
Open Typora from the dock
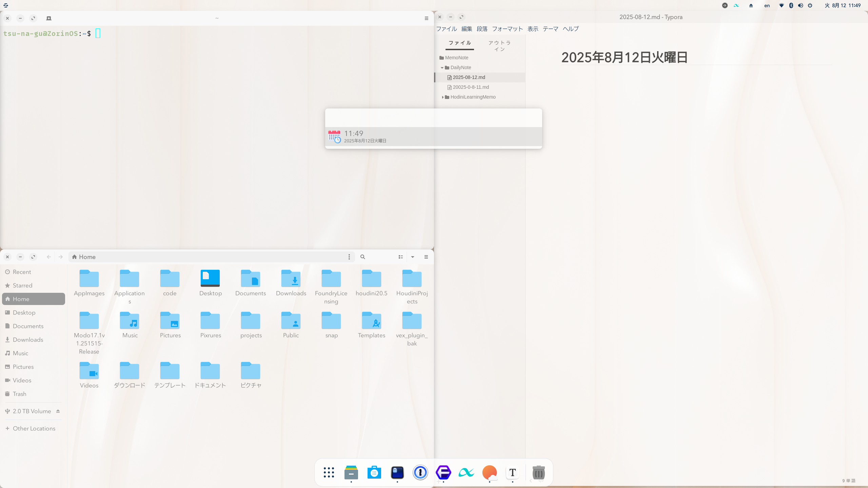point(512,472)
